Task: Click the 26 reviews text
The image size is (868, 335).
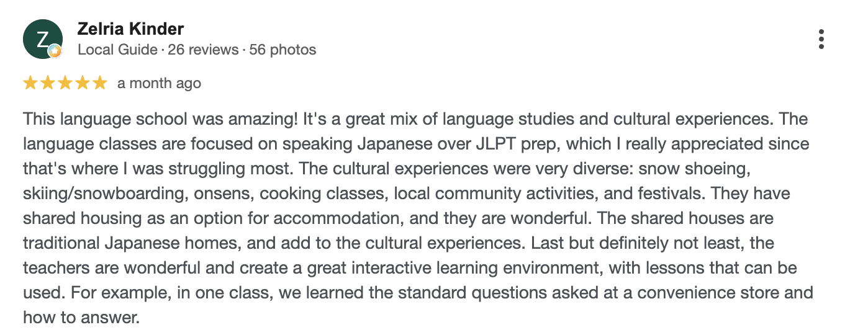Action: tap(203, 50)
